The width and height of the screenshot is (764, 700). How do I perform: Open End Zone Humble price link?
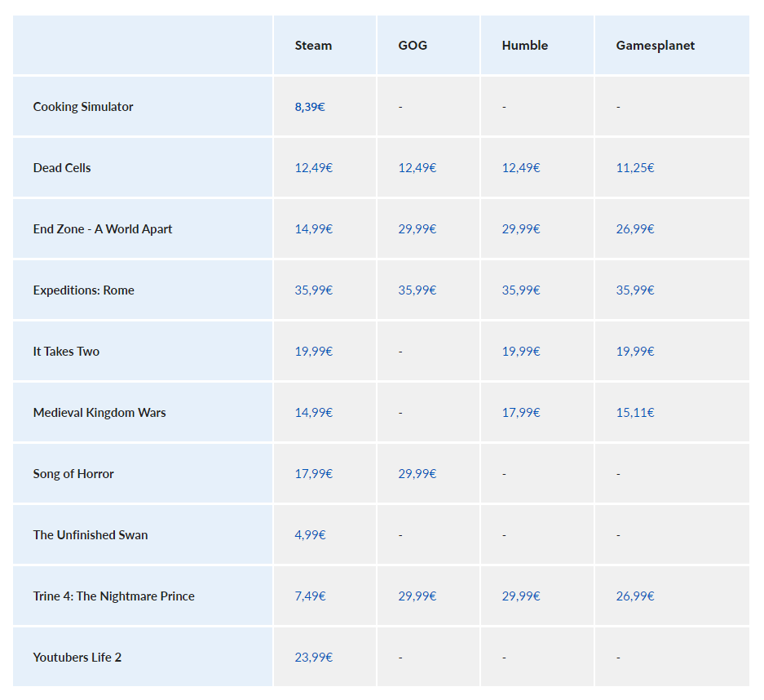(x=521, y=229)
